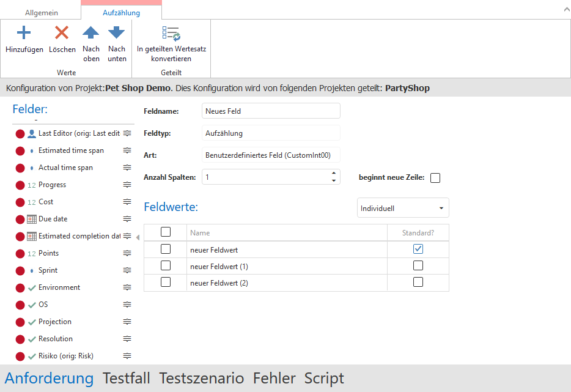
Task: Click the Löschen red X icon
Action: (62, 33)
